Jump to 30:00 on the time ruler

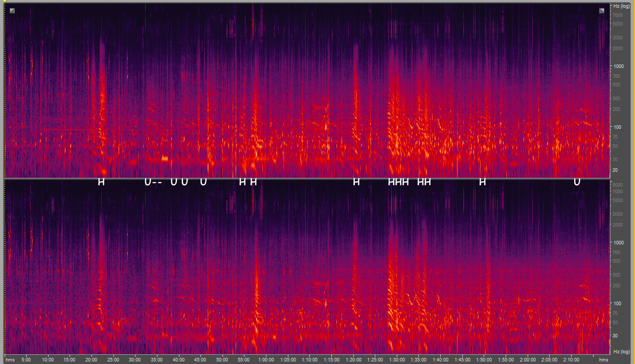(135, 360)
